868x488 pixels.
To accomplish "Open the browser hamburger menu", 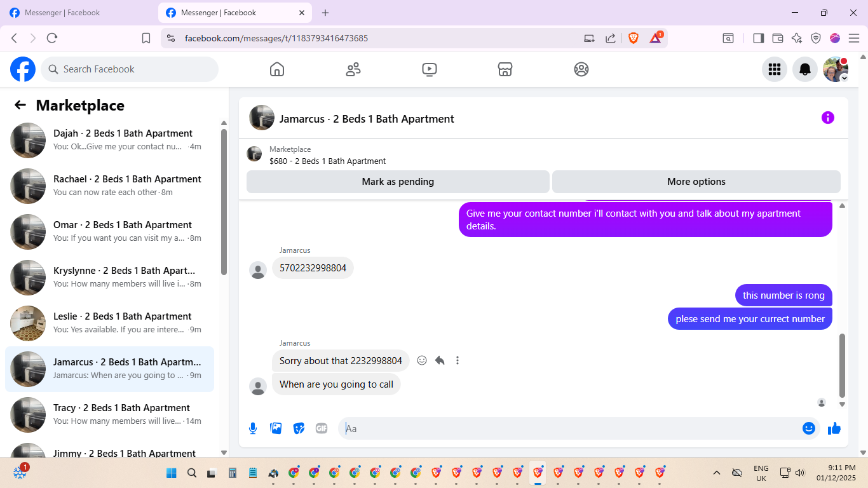I will tap(854, 38).
